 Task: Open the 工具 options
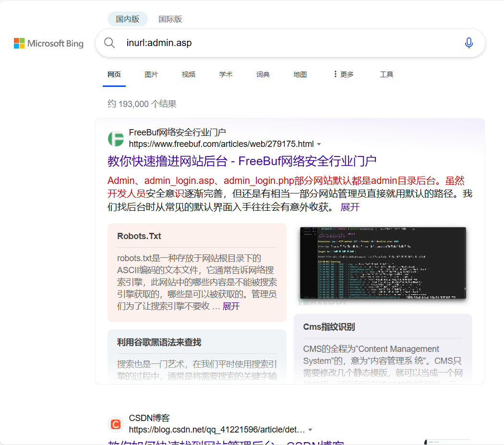pyautogui.click(x=386, y=74)
